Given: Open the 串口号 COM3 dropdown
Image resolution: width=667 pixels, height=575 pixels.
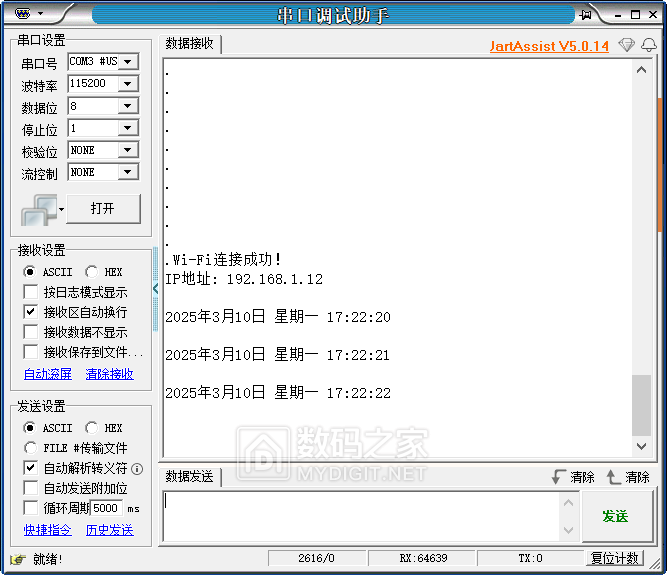Looking at the screenshot, I should [127, 62].
